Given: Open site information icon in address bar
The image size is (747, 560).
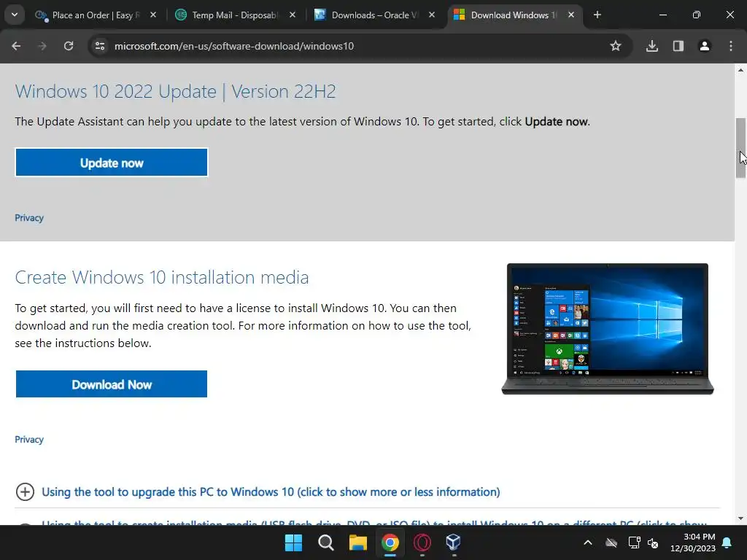Looking at the screenshot, I should pos(100,46).
